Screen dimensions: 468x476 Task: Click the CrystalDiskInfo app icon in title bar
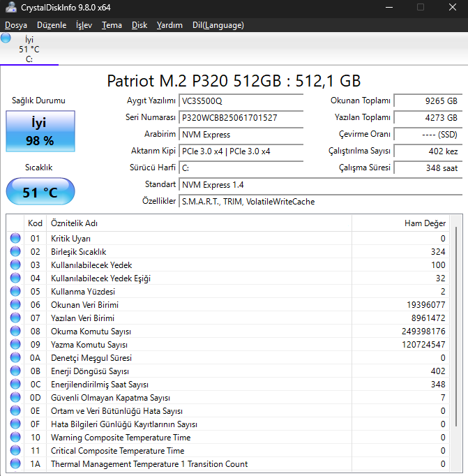(11, 7)
